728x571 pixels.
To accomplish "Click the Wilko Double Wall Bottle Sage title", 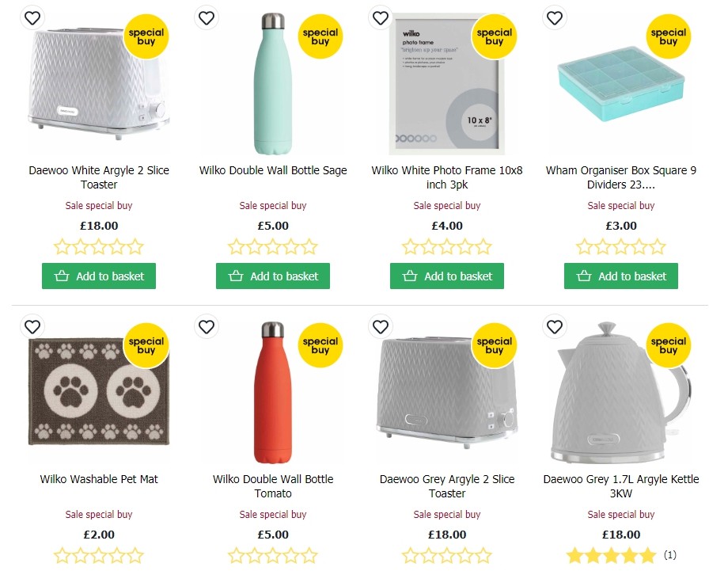I will click(272, 170).
